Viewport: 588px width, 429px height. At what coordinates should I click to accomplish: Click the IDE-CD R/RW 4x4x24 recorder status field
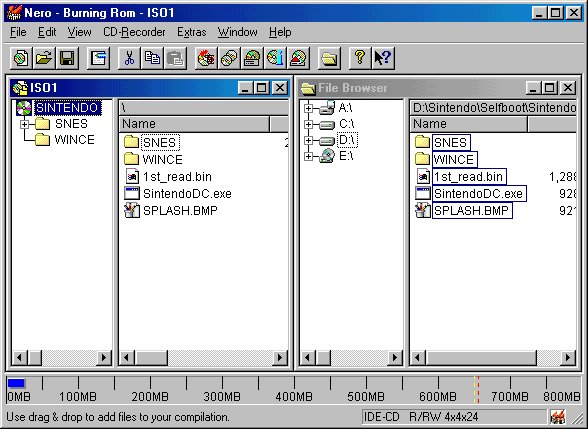(454, 417)
